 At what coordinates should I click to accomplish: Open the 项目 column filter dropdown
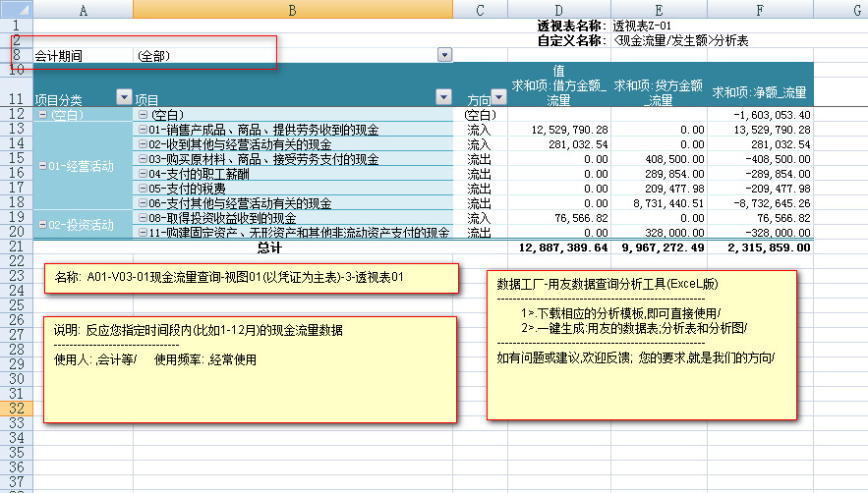tap(442, 97)
